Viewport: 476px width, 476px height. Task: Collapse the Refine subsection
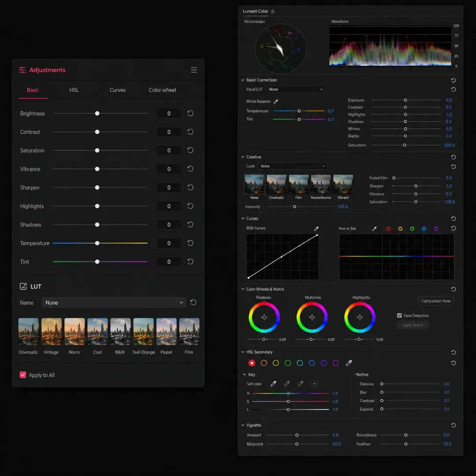tap(355, 374)
